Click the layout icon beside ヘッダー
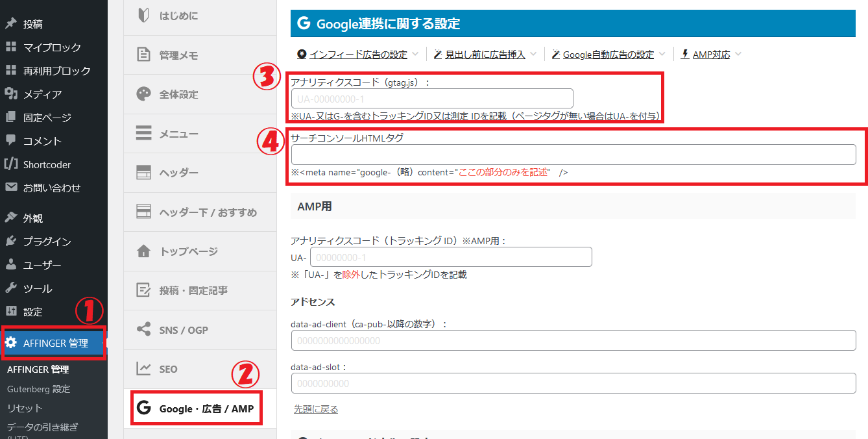Viewport: 868px width, 439px height. [x=144, y=173]
